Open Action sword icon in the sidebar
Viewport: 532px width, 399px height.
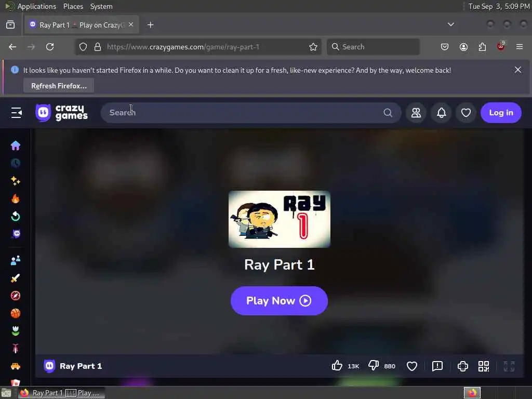point(15,278)
